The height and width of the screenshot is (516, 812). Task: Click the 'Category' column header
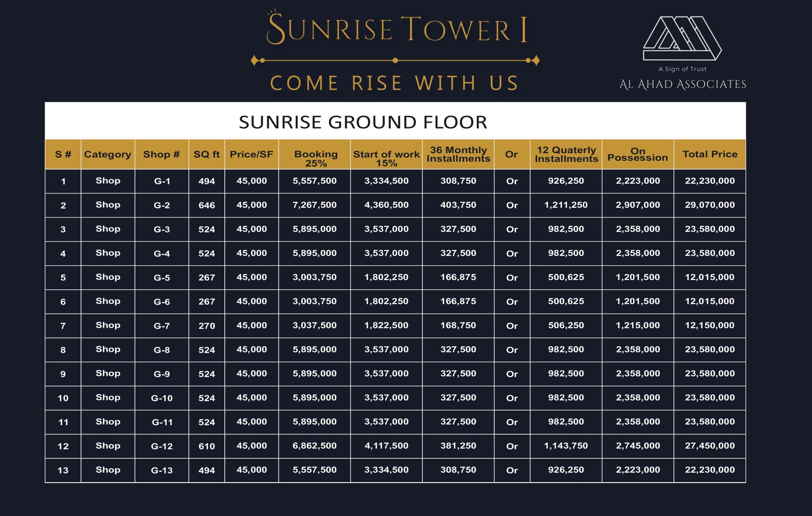(108, 155)
